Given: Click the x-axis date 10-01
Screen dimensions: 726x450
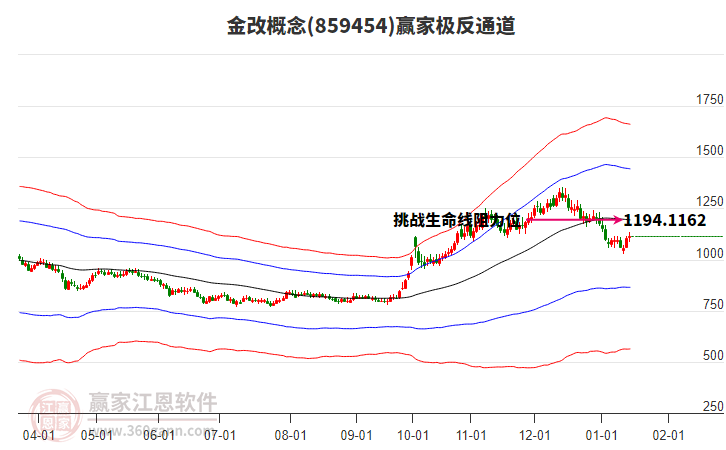Looking at the screenshot, I should [x=413, y=435].
